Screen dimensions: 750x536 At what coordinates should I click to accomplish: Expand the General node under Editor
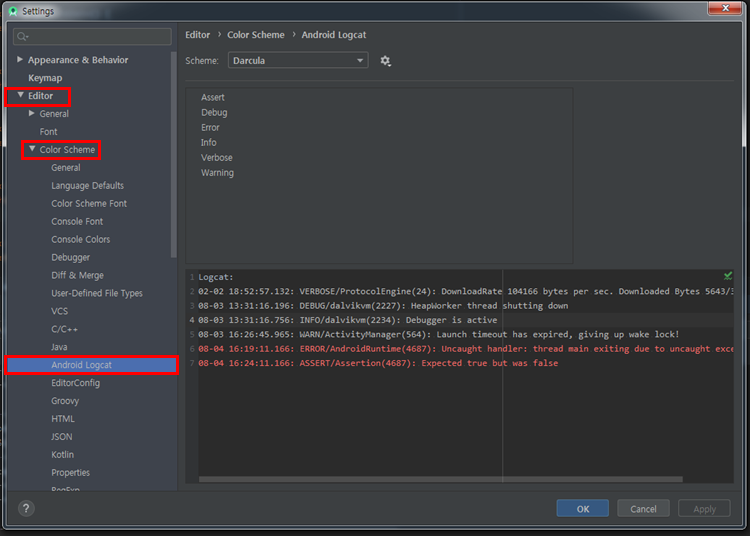click(x=32, y=113)
